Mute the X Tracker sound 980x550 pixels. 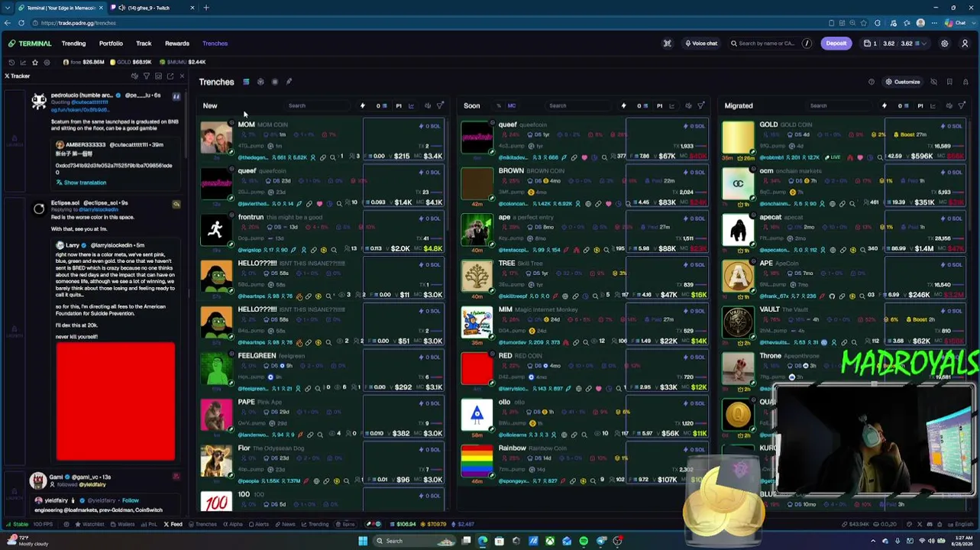(135, 76)
